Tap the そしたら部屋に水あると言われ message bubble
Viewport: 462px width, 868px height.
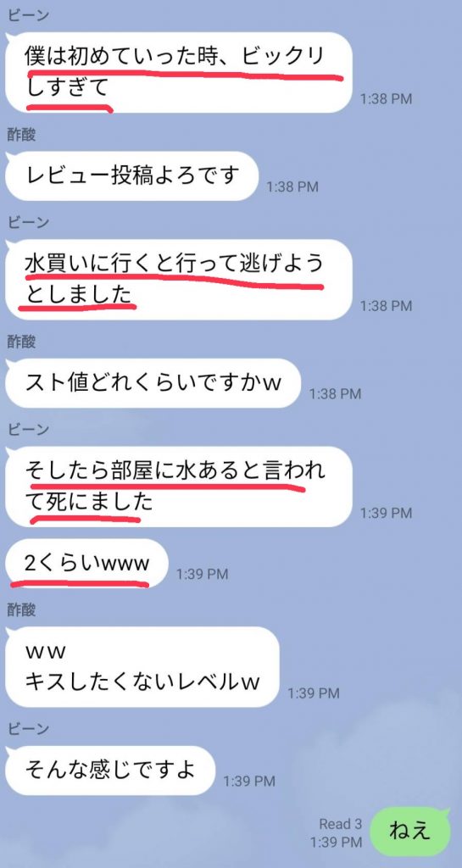[179, 487]
